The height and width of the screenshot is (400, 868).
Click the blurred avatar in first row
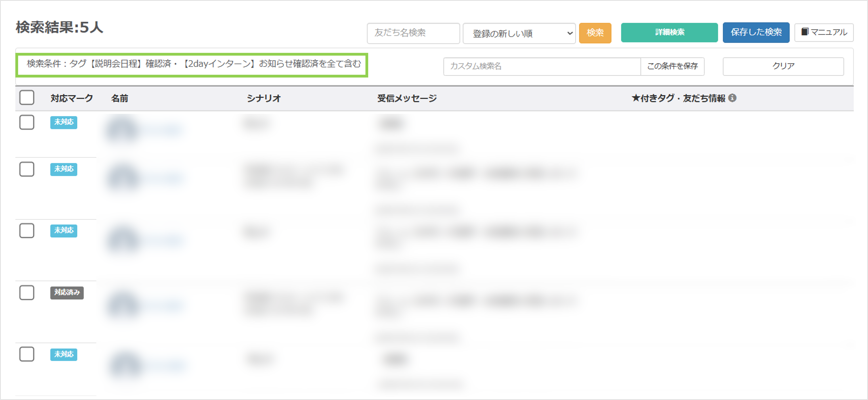pos(122,130)
